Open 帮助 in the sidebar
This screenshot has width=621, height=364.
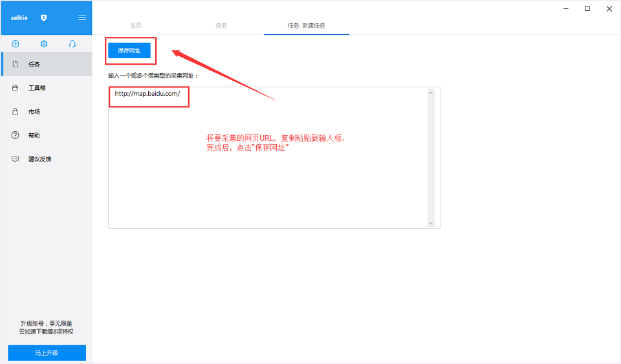click(47, 135)
